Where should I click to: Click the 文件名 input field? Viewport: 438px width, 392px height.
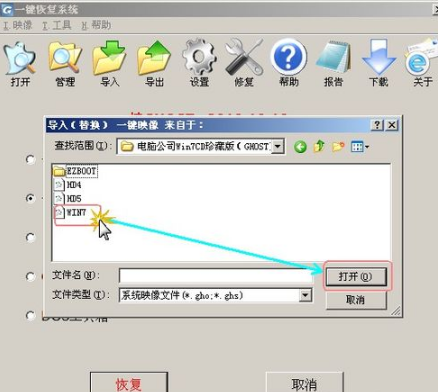coord(216,276)
